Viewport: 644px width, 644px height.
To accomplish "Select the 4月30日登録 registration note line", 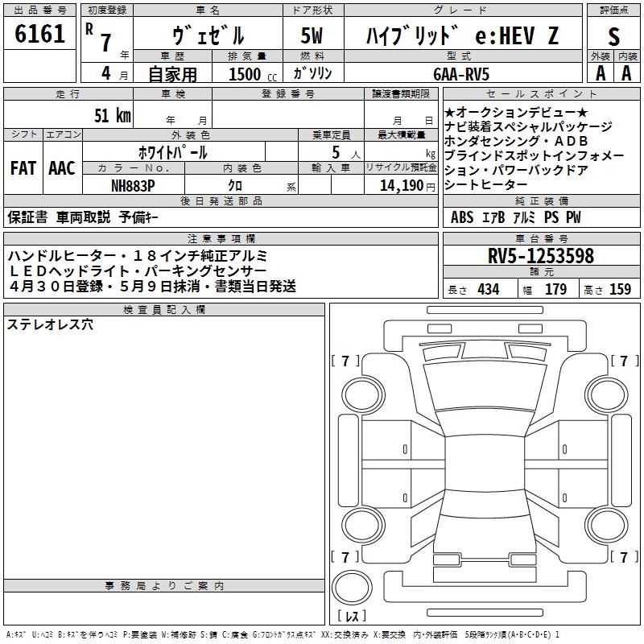I will point(151,286).
